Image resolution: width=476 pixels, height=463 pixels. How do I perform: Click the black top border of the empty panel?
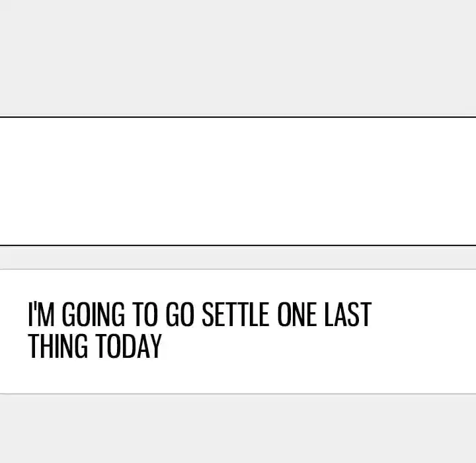pyautogui.click(x=238, y=117)
